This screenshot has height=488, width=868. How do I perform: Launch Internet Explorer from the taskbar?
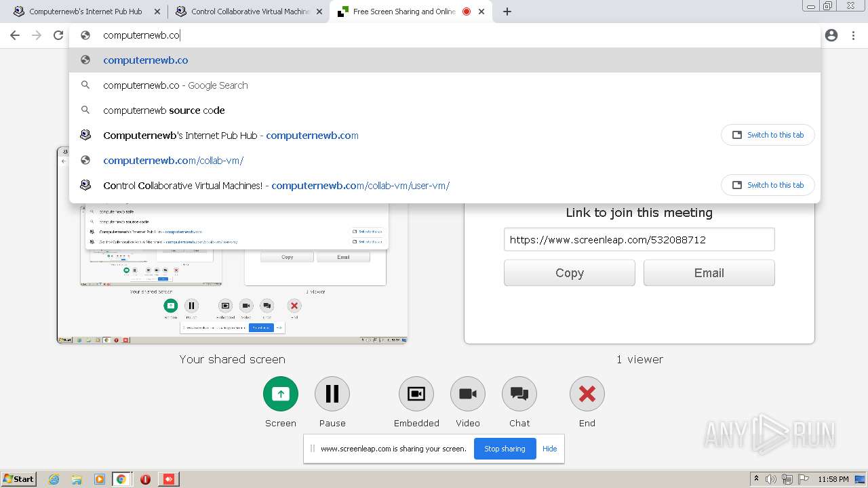tap(54, 479)
